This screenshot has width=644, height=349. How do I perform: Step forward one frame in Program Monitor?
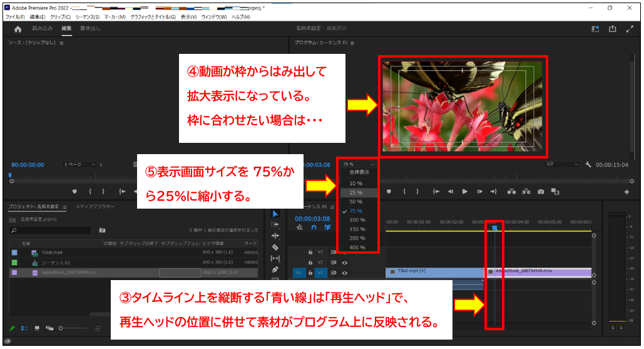pyautogui.click(x=479, y=192)
